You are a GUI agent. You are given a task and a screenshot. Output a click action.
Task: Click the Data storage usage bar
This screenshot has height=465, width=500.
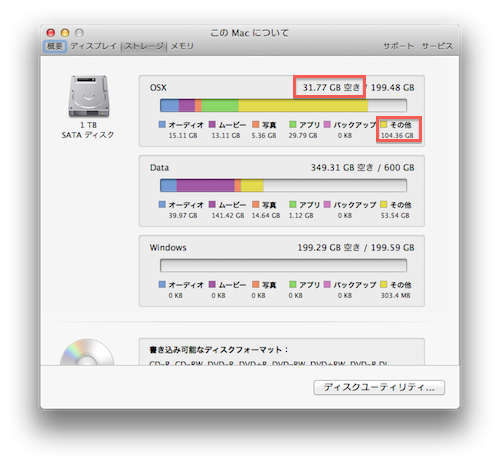pyautogui.click(x=283, y=185)
